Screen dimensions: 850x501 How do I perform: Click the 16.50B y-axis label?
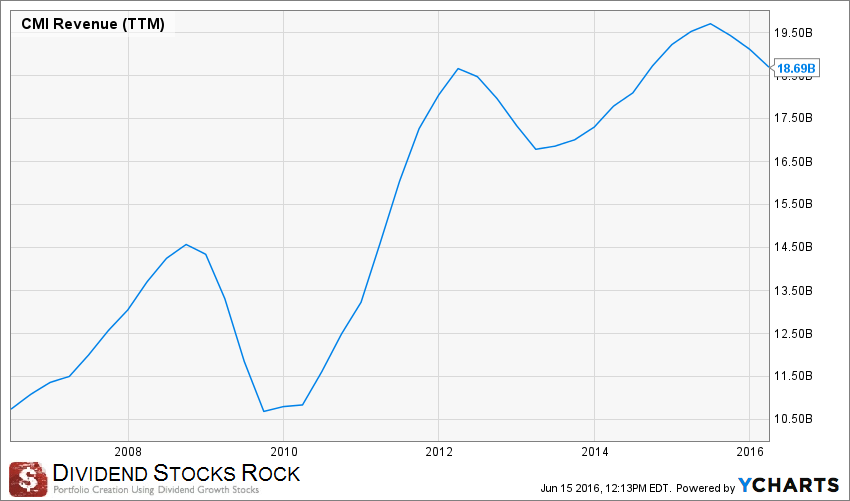[x=798, y=161]
